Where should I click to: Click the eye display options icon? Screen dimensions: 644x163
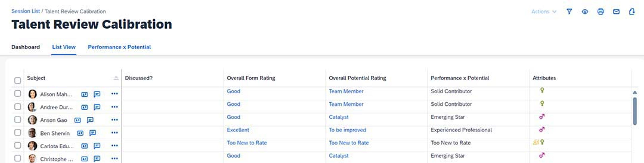(x=585, y=12)
